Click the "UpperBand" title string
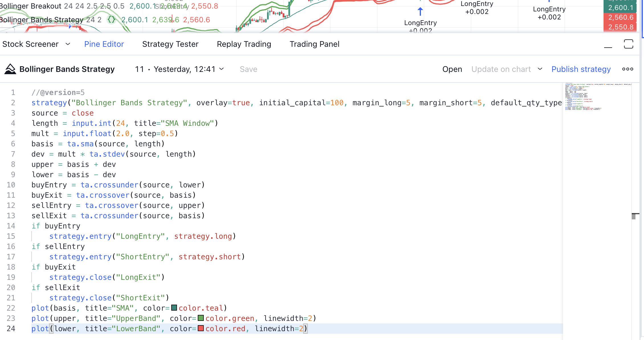The height and width of the screenshot is (340, 644). click(136, 318)
